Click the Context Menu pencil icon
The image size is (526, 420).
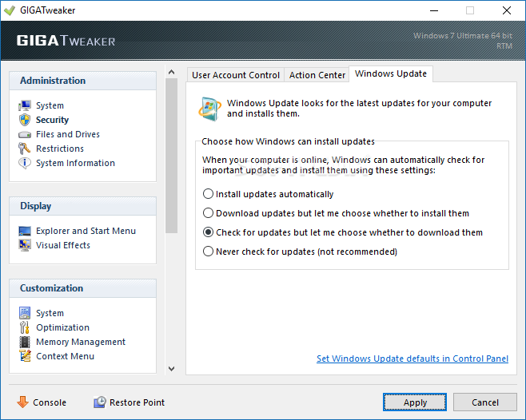(25, 356)
